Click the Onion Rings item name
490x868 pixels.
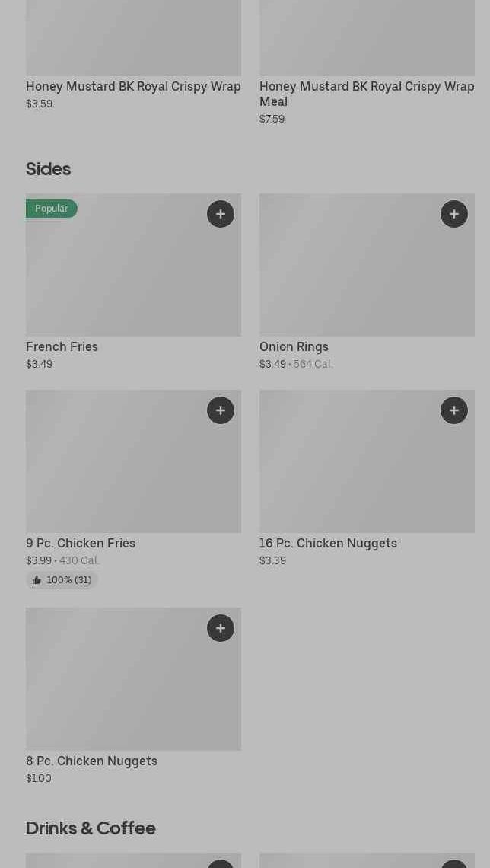[x=294, y=346]
